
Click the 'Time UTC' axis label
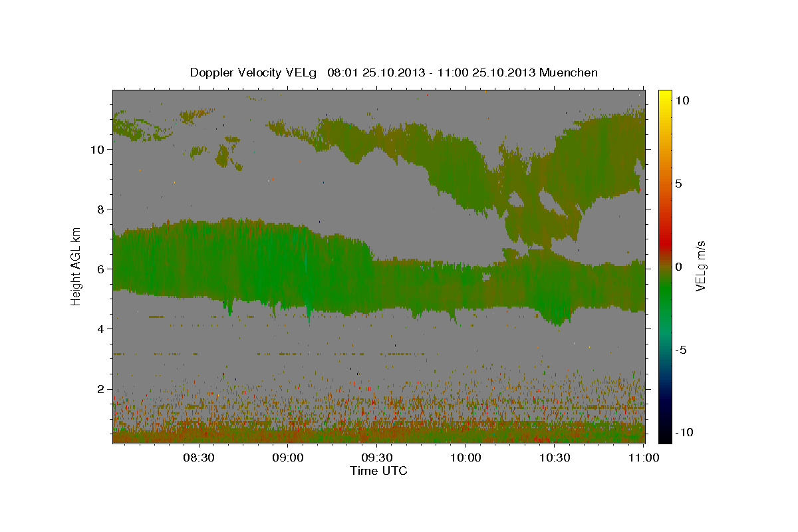pyautogui.click(x=378, y=471)
